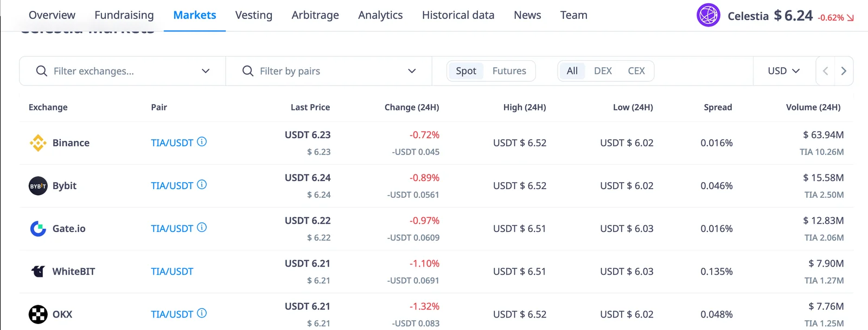Viewport: 868px width, 330px height.
Task: Filter markets by CEX
Action: coord(636,71)
